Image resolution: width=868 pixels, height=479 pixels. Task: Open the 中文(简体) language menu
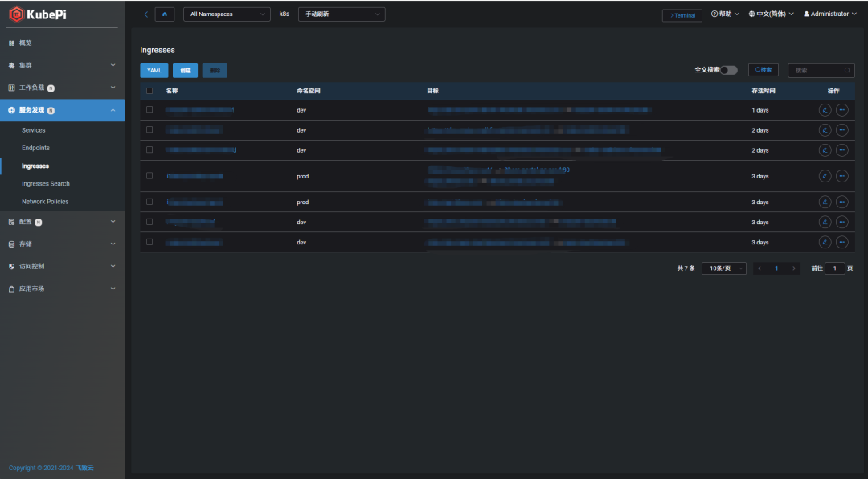pos(771,14)
